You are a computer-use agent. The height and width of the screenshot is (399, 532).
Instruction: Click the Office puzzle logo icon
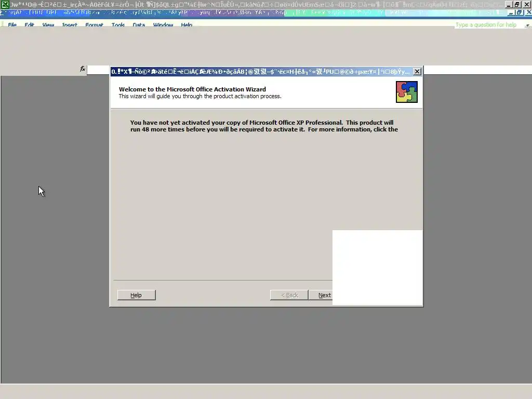pos(406,91)
